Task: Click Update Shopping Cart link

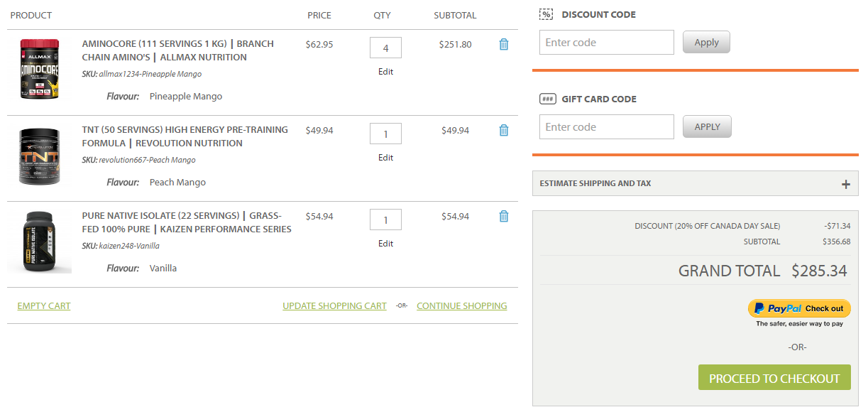Action: (x=334, y=306)
